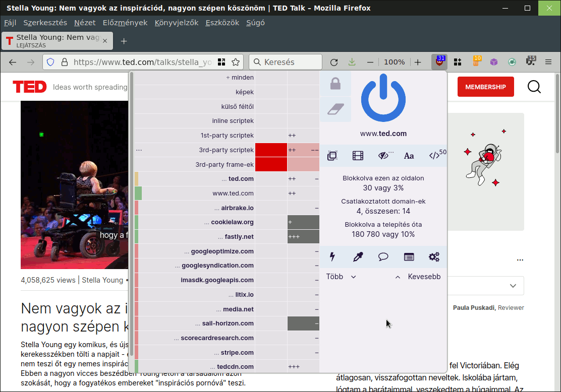Expand the Több section
Viewport: 561px width, 392px height.
[341, 277]
